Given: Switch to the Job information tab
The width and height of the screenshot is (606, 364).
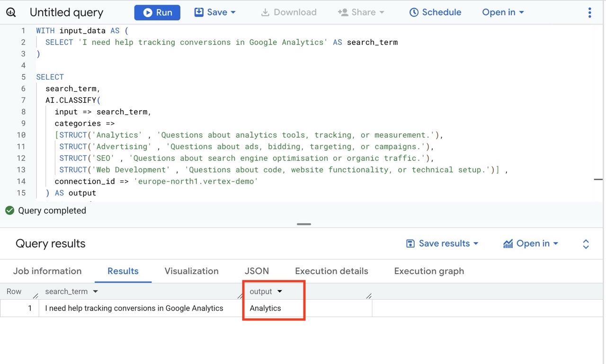Looking at the screenshot, I should point(47,271).
